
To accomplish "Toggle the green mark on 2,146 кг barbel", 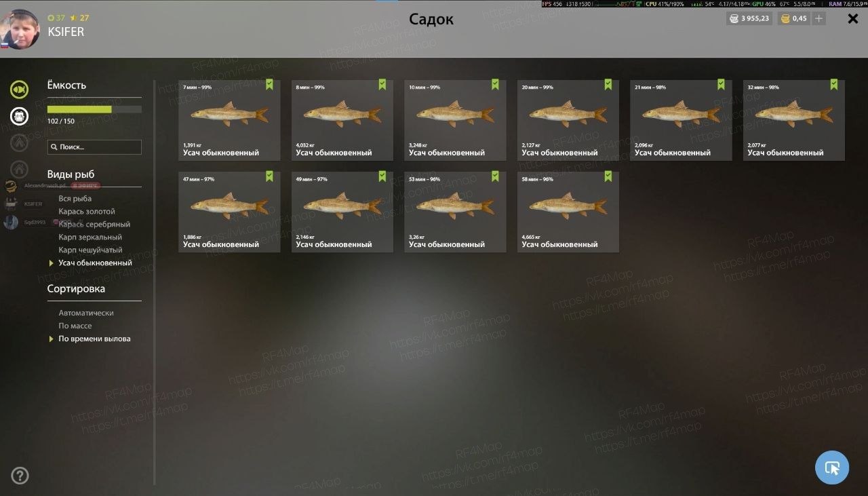I will (x=382, y=176).
